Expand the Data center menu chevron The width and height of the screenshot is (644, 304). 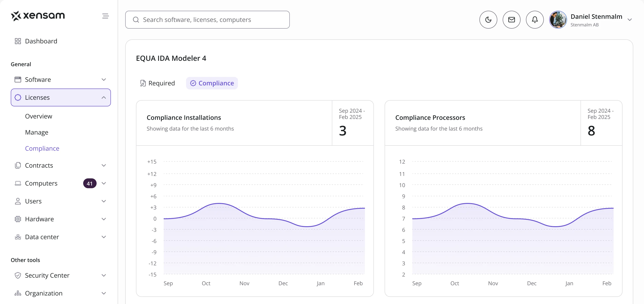tap(104, 237)
